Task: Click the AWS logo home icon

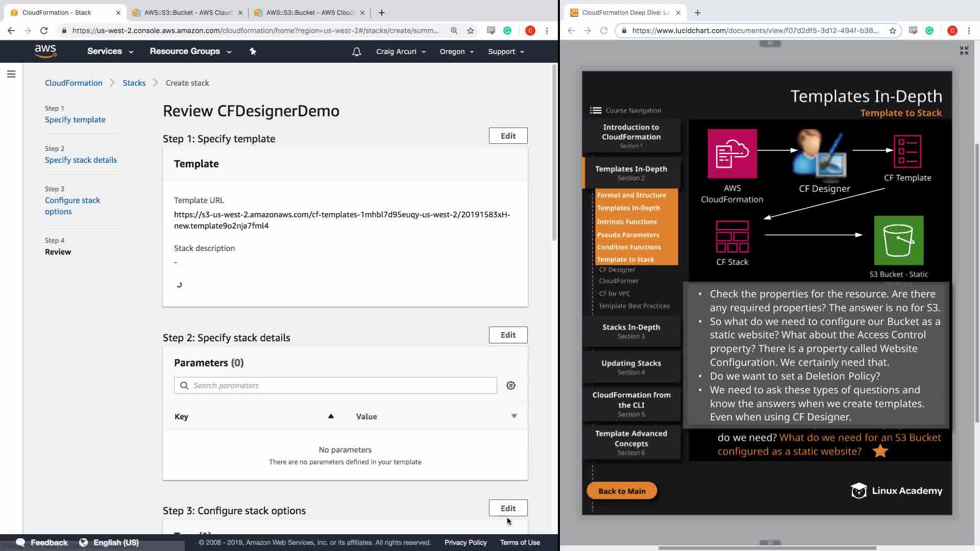Action: (x=45, y=51)
